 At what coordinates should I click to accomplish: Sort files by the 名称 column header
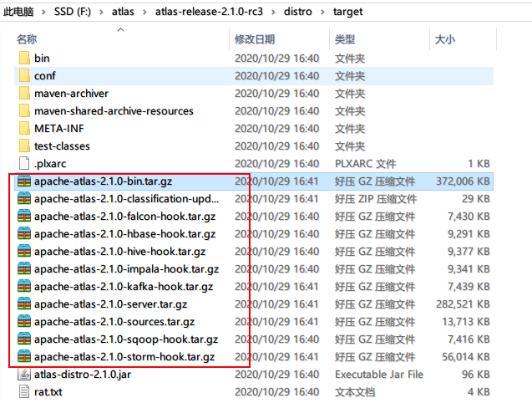pyautogui.click(x=28, y=39)
